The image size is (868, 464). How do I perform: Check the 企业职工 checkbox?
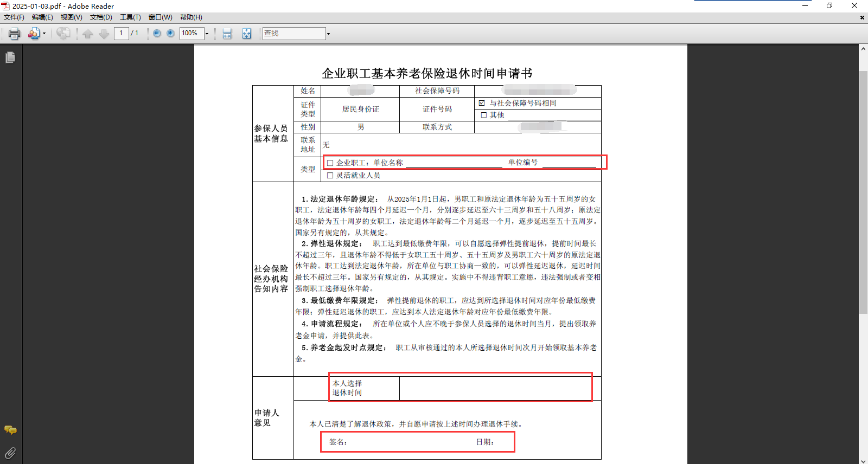pos(330,163)
